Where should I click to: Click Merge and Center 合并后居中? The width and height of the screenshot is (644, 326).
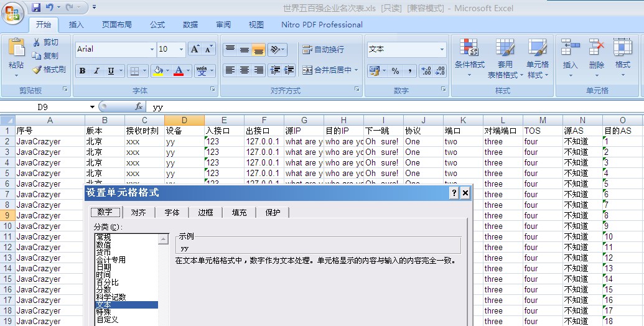coord(327,70)
